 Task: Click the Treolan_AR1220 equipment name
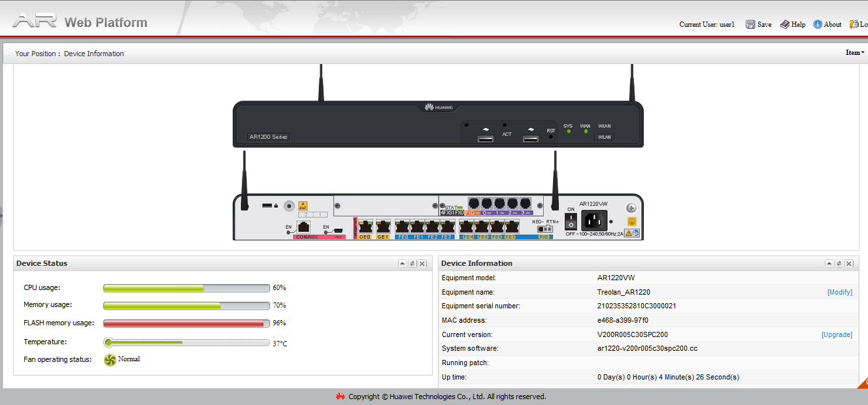[624, 292]
